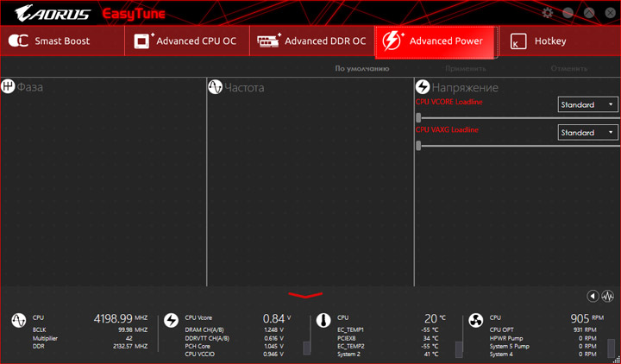Click the DRAM CH(A/B) 1.248 V reading
The height and width of the screenshot is (364, 621).
pyautogui.click(x=274, y=330)
